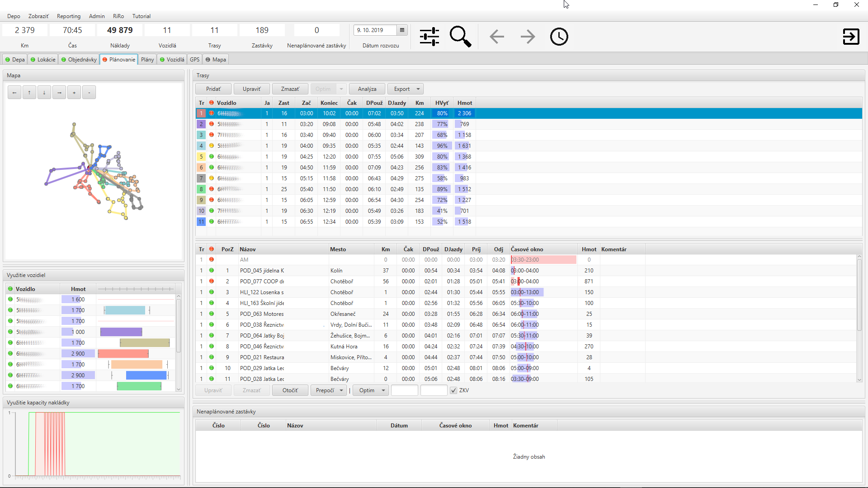Click the logout exit icon
Image resolution: width=868 pixels, height=488 pixels.
tap(851, 37)
